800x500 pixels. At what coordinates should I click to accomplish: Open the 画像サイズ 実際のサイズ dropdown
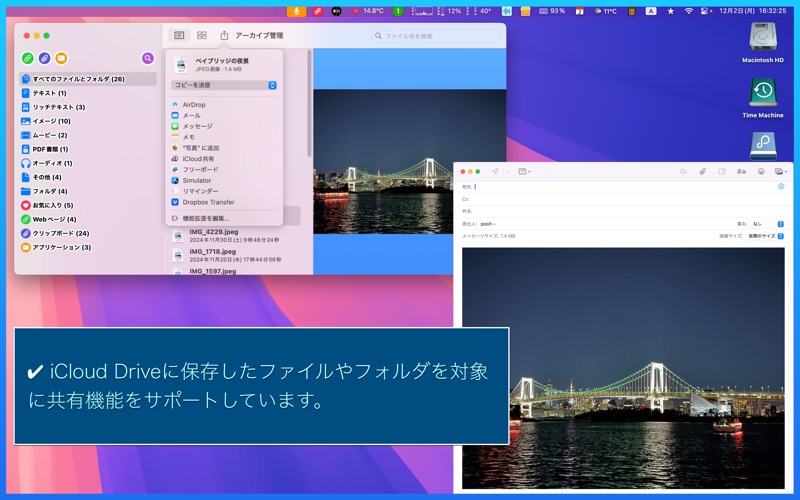tap(765, 236)
